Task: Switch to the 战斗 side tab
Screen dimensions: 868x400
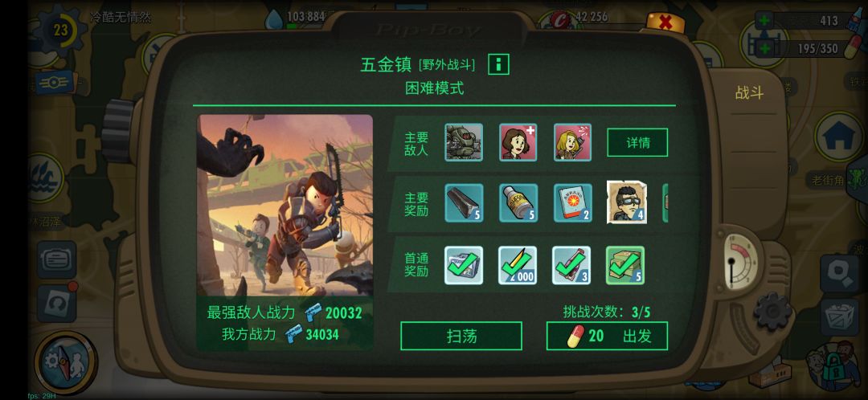Action: (750, 93)
